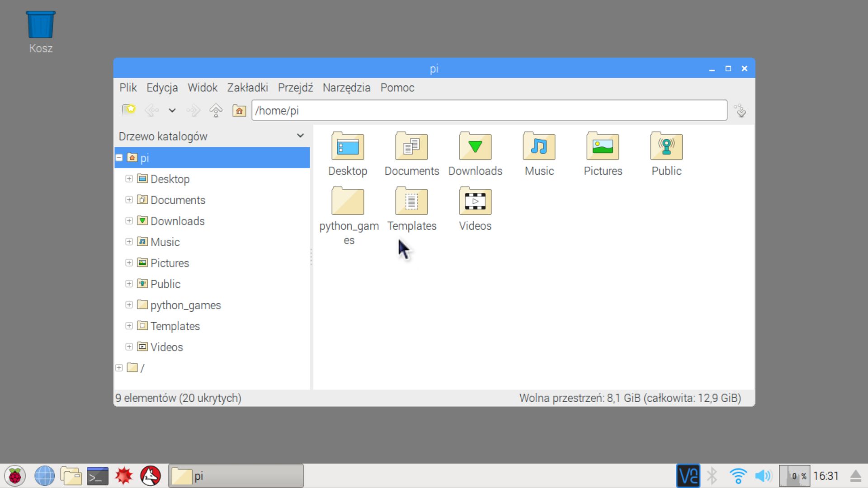Launch the terminal from the taskbar
This screenshot has height=488, width=868.
(97, 476)
